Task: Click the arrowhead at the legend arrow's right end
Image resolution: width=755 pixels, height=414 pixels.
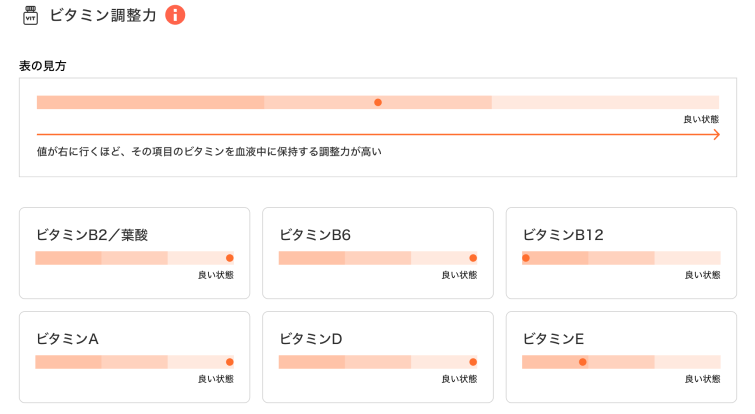Action: point(716,134)
